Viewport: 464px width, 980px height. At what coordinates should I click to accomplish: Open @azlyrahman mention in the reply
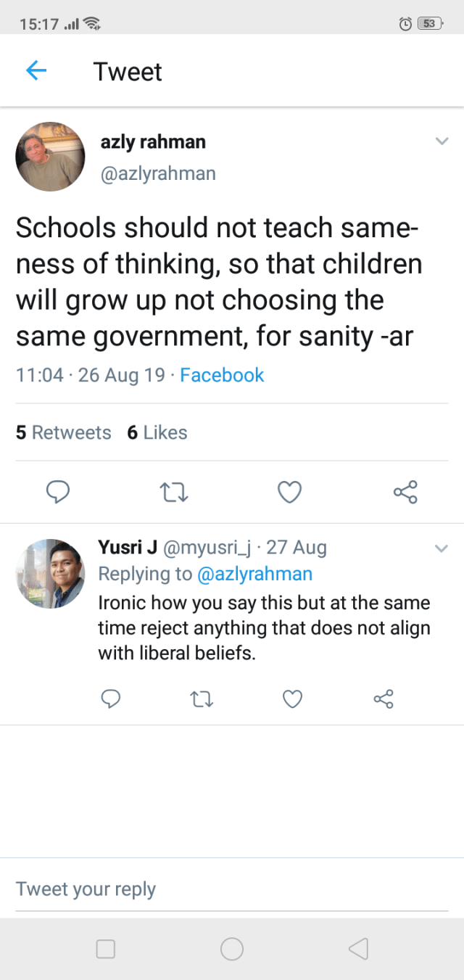coord(254,574)
